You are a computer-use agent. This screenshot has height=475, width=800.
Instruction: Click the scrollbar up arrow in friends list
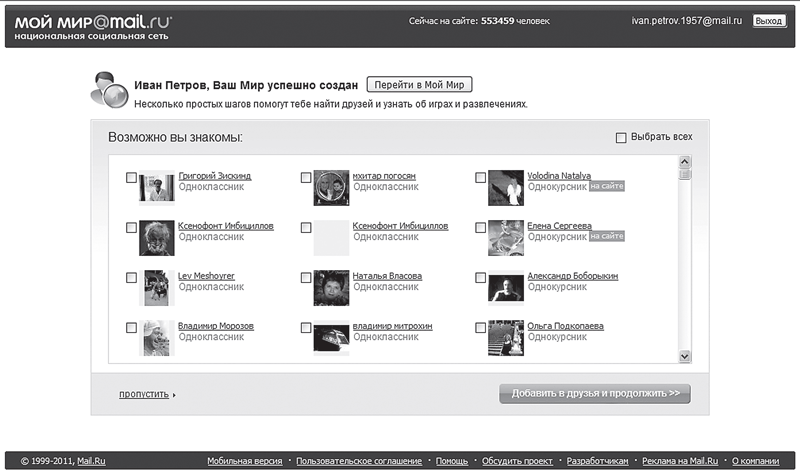click(x=685, y=162)
